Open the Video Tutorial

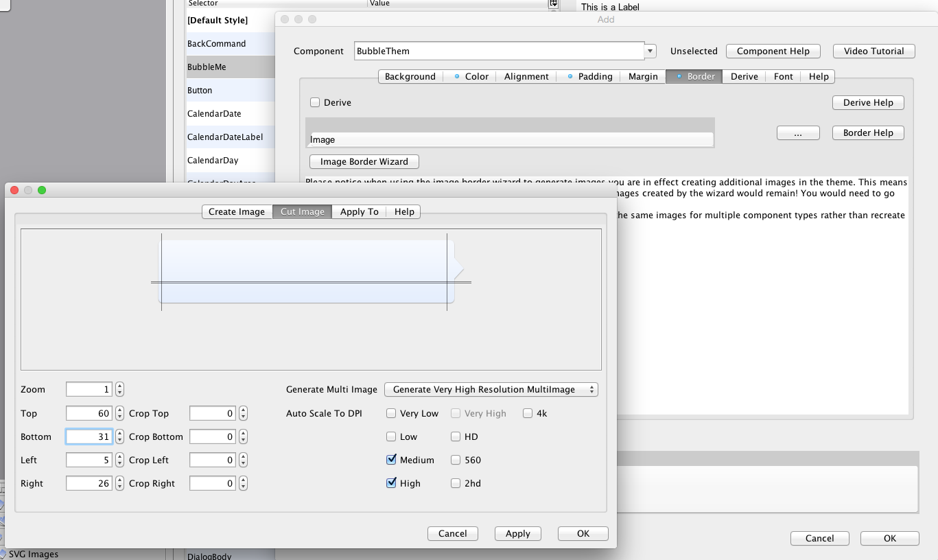873,51
